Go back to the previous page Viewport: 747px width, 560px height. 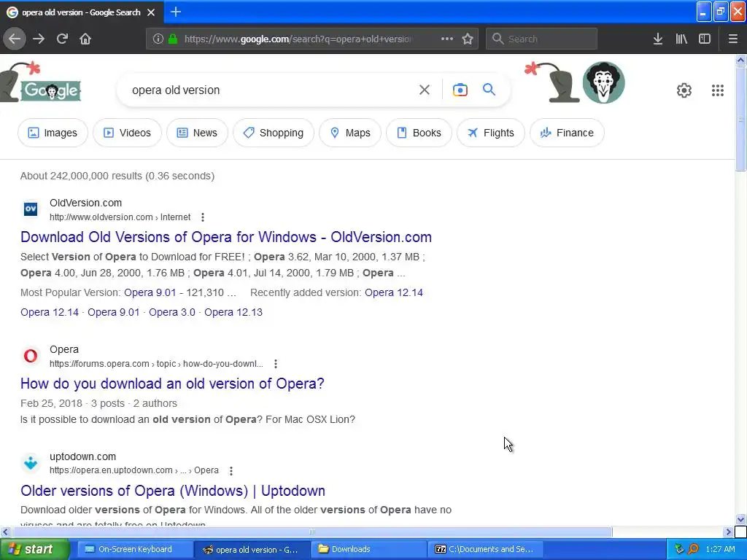pos(15,39)
